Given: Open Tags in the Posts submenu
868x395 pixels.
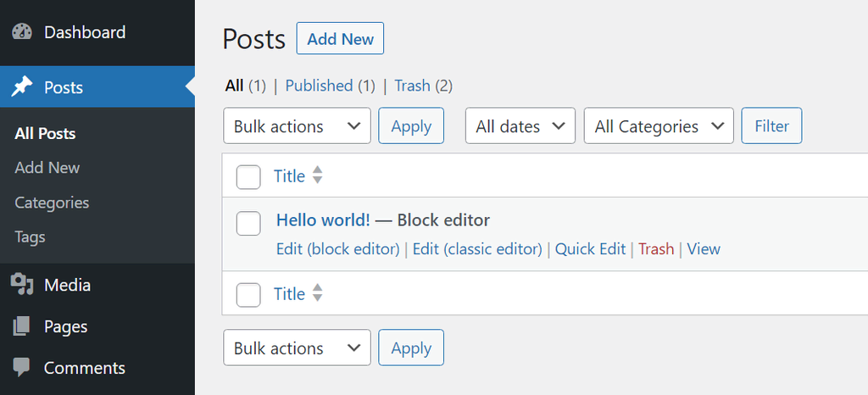Looking at the screenshot, I should pos(30,237).
